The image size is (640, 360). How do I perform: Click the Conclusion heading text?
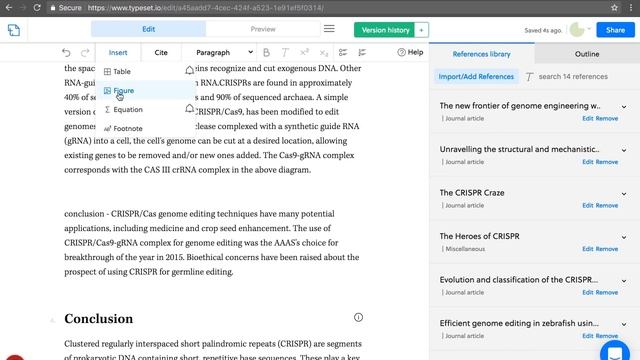pyautogui.click(x=98, y=319)
